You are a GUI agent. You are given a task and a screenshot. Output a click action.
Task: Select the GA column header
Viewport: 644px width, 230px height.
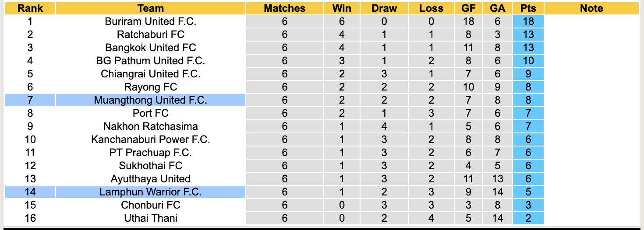(x=498, y=8)
